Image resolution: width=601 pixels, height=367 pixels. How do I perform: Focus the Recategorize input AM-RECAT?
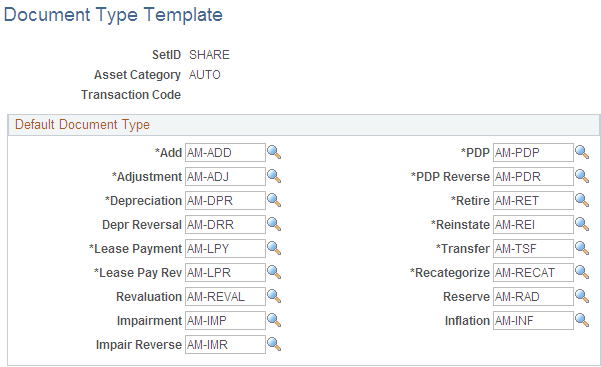pos(533,272)
